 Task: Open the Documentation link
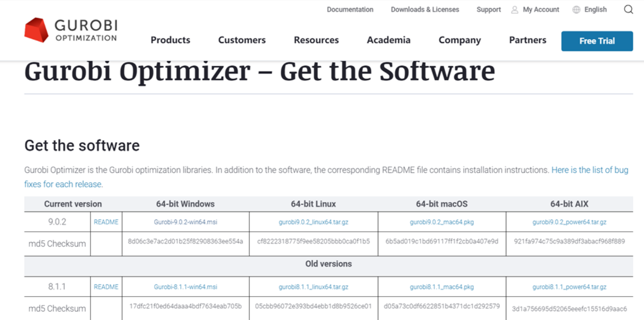pos(350,9)
